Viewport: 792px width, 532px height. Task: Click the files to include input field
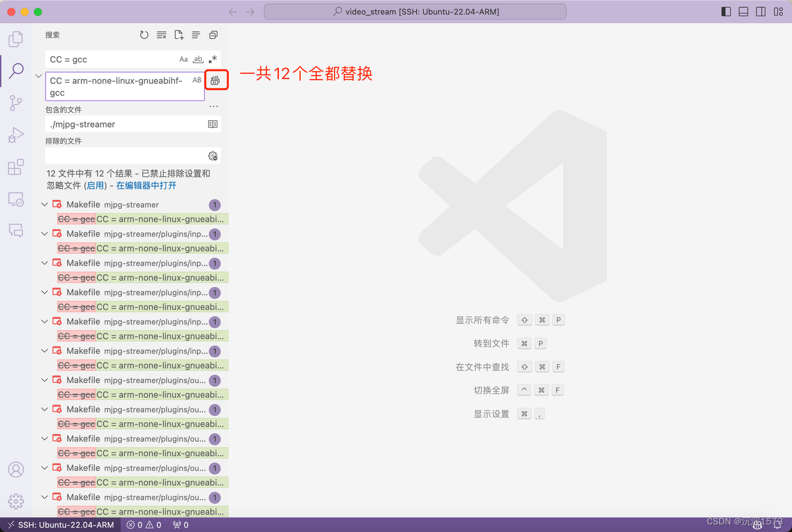point(124,124)
